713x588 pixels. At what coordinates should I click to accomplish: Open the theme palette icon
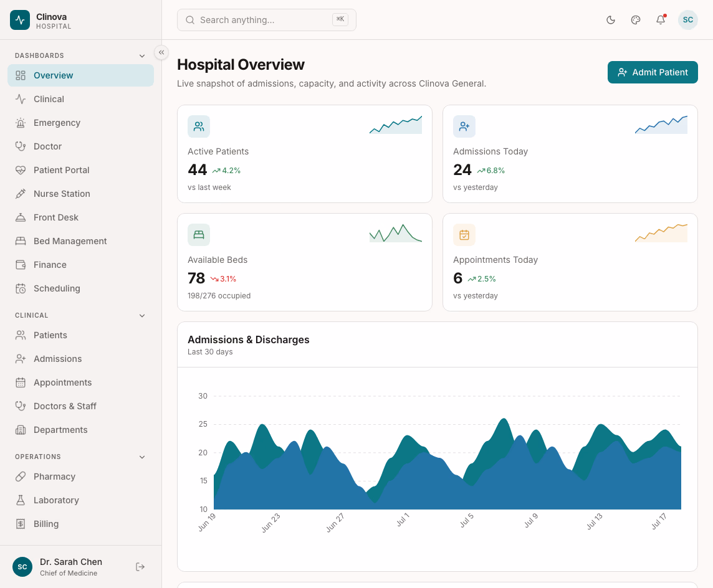636,20
